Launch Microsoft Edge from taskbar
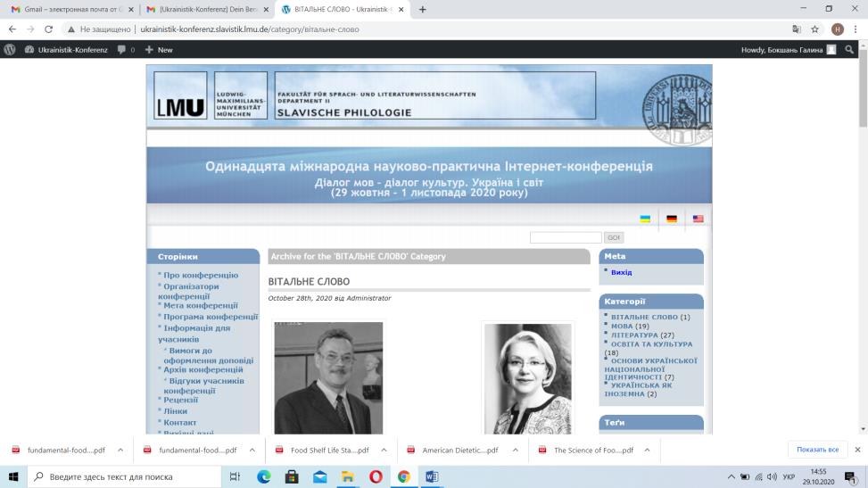This screenshot has height=488, width=868. [x=264, y=477]
